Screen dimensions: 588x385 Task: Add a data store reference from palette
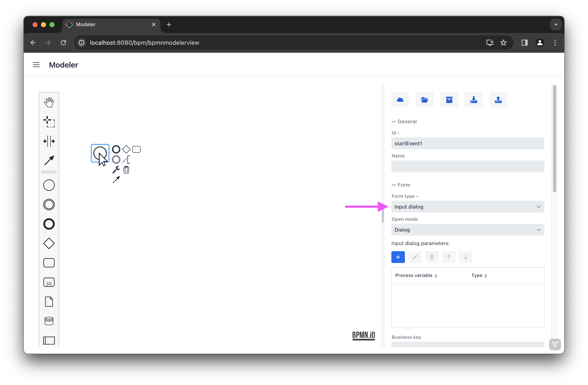49,321
